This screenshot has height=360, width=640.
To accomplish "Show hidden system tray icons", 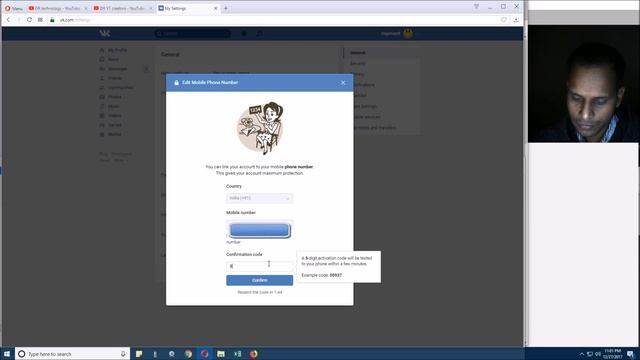I will [x=582, y=354].
